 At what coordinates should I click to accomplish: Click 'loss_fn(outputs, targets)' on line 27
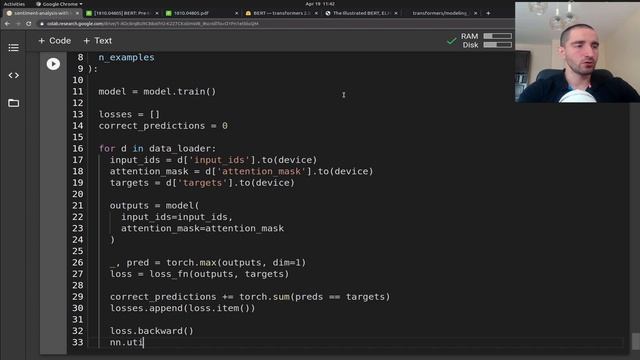pyautogui.click(x=219, y=274)
